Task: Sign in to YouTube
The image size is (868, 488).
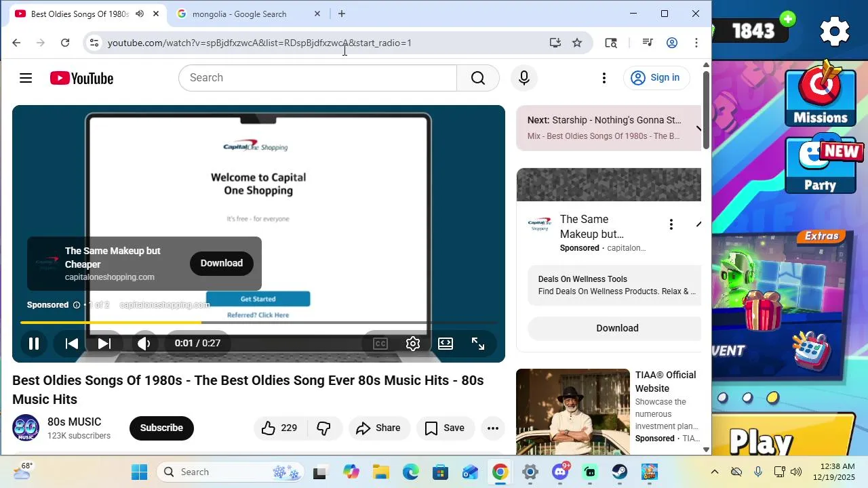Action: 656,78
